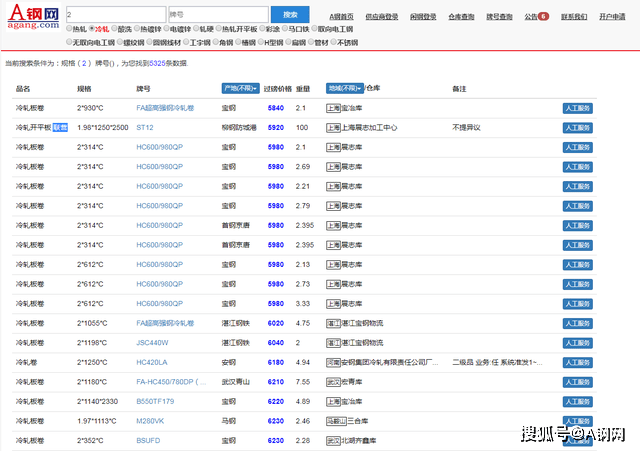Select the 冷轧 radio button
The width and height of the screenshot is (640, 451).
(x=92, y=29)
